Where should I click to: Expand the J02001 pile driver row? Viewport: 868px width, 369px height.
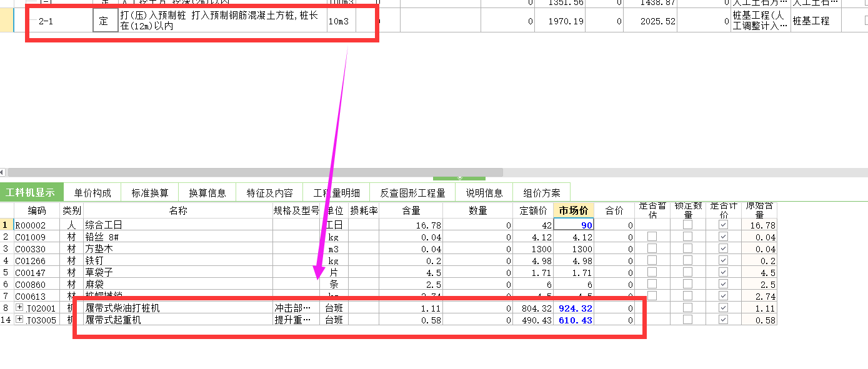coord(19,308)
